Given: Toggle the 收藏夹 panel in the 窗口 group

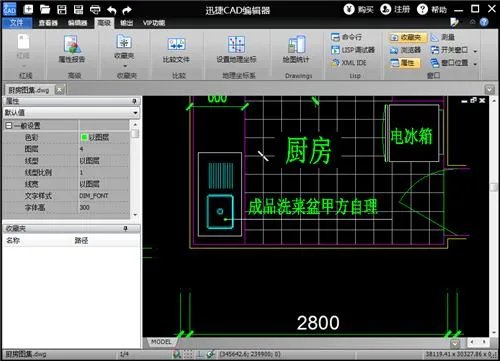Looking at the screenshot, I should click(407, 37).
